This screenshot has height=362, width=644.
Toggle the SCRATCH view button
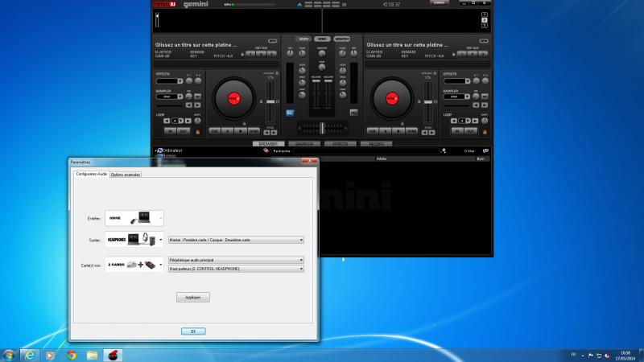[x=341, y=39]
